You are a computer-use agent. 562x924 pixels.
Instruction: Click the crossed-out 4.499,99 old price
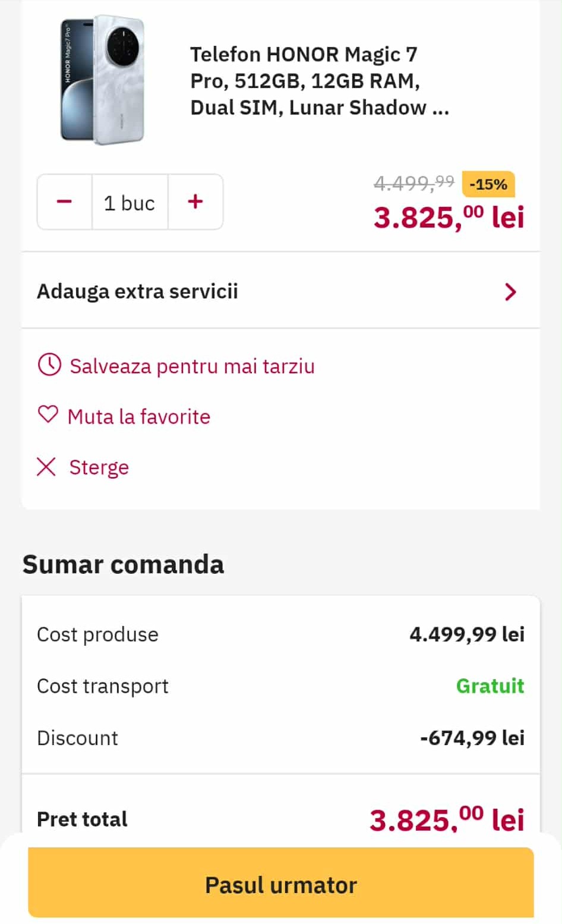coord(413,183)
